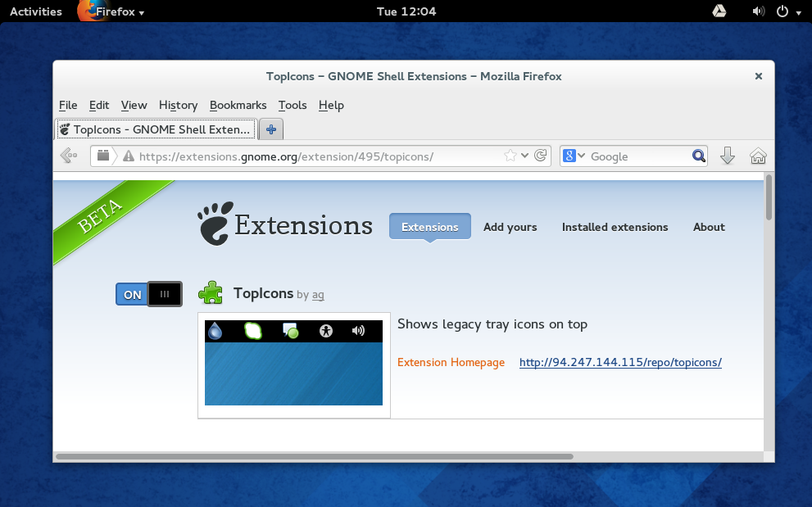Expand the URL history dropdown arrow
This screenshot has width=812, height=507.
tap(525, 156)
